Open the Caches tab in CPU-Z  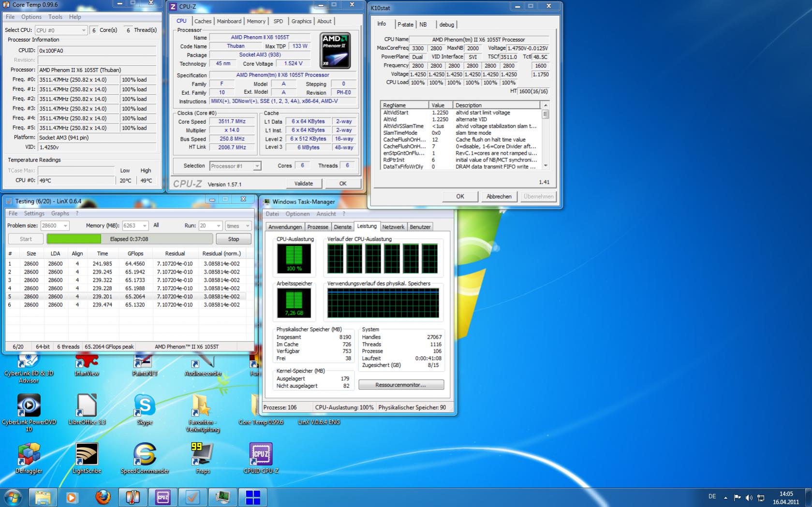pyautogui.click(x=203, y=21)
